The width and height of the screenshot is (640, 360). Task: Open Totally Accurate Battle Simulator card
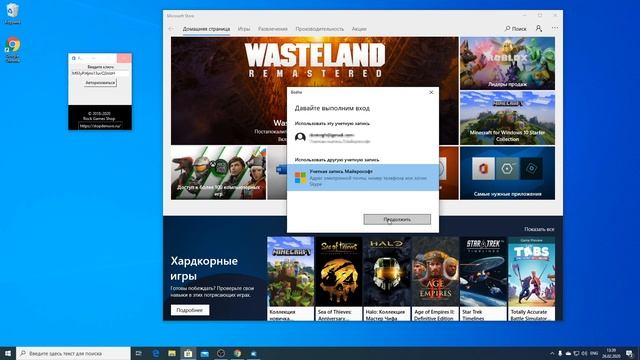pos(531,279)
